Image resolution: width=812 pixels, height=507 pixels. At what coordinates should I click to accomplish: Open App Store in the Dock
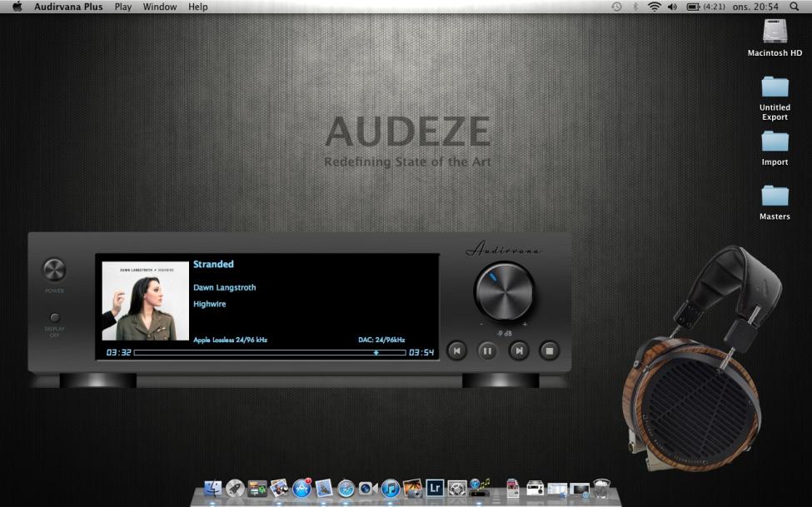[301, 489]
